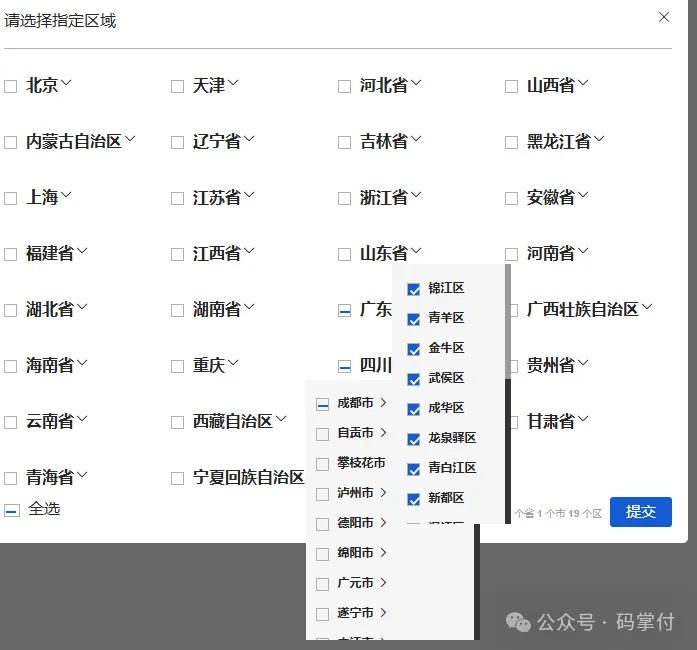The image size is (697, 650).
Task: Uncheck 武侯区 district
Action: point(413,379)
